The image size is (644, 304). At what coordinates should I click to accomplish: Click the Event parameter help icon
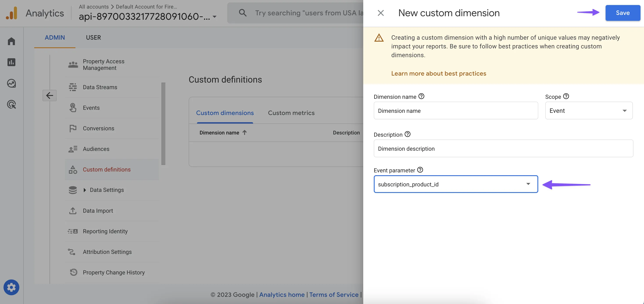click(x=420, y=170)
